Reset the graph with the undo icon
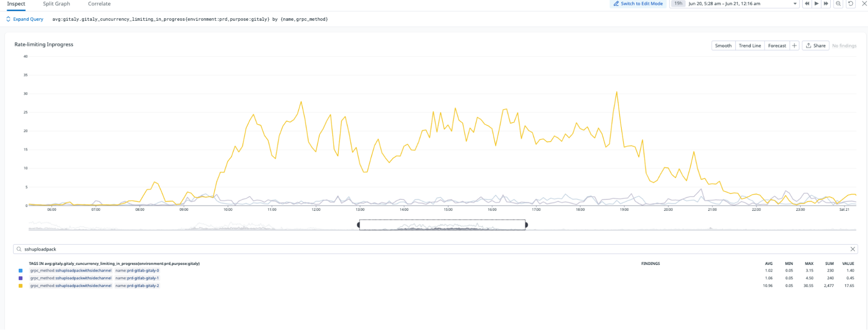This screenshot has height=330, width=868. (851, 3)
